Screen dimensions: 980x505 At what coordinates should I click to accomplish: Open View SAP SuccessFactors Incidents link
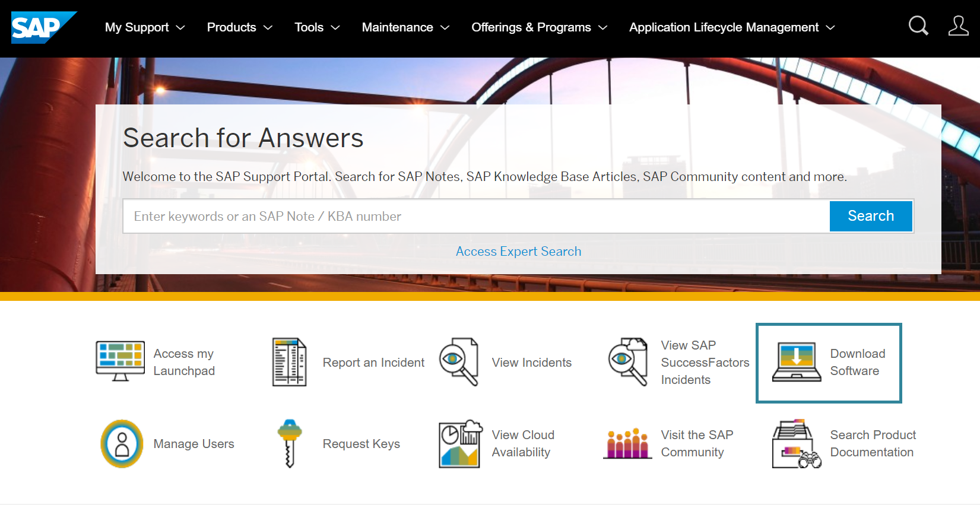tap(705, 363)
